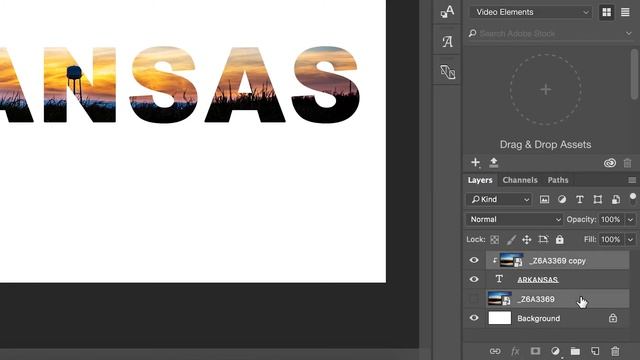Create a new layer group

click(575, 351)
